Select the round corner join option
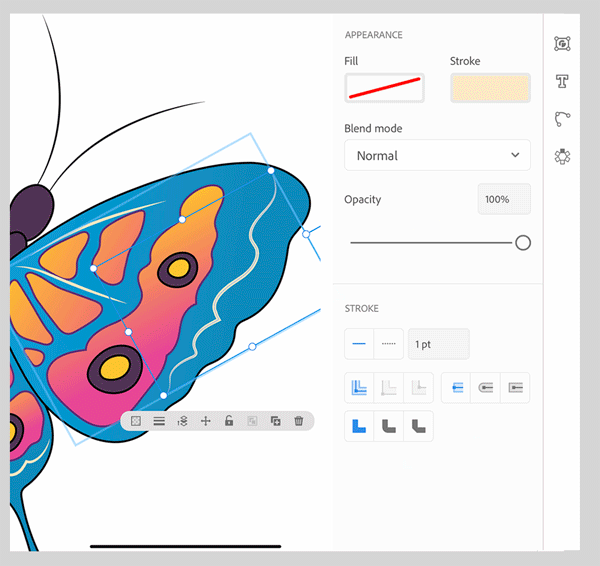 tap(389, 426)
